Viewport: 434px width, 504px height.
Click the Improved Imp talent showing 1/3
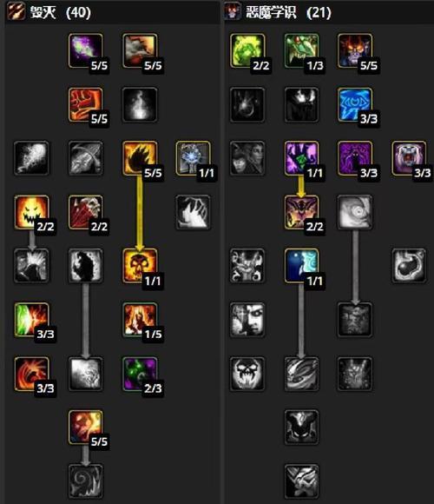coord(301,50)
